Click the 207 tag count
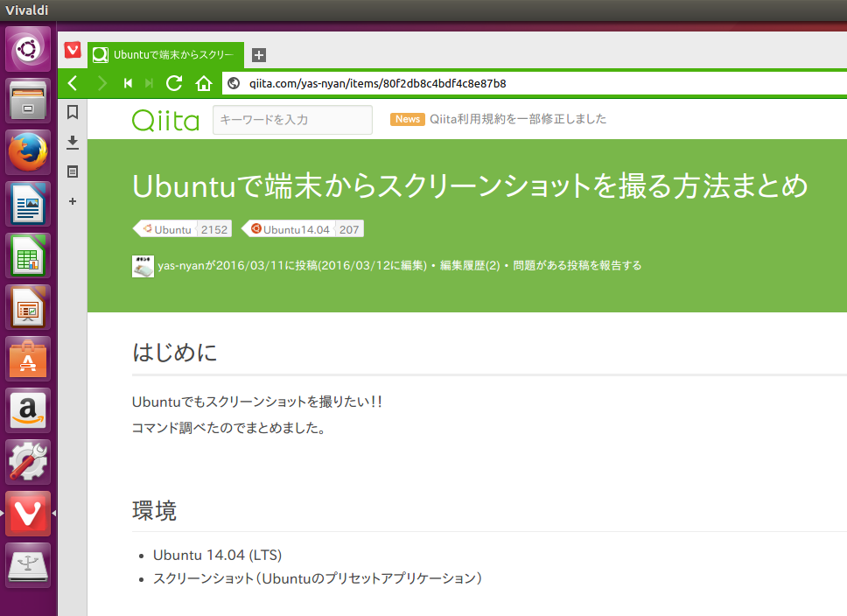847x616 pixels. pos(349,229)
